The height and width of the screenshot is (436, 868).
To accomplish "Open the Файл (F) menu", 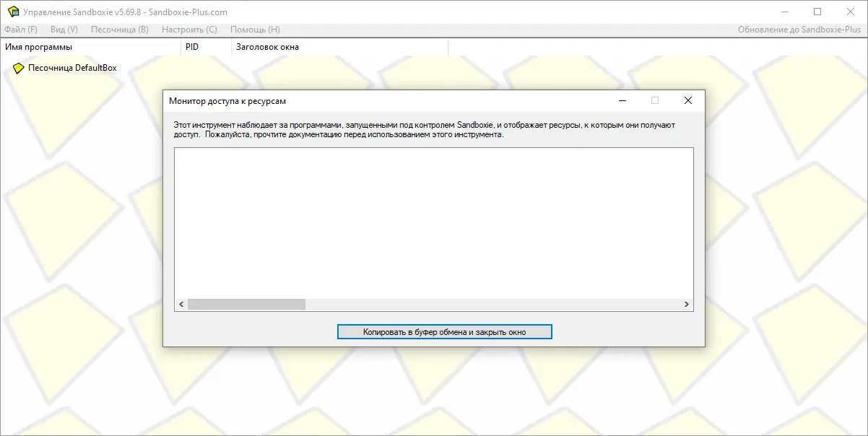I will click(21, 30).
